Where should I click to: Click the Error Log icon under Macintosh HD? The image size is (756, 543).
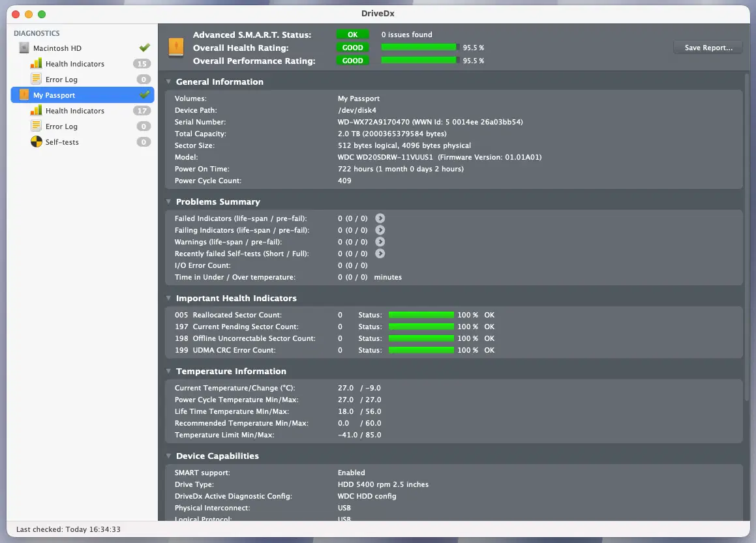(36, 78)
